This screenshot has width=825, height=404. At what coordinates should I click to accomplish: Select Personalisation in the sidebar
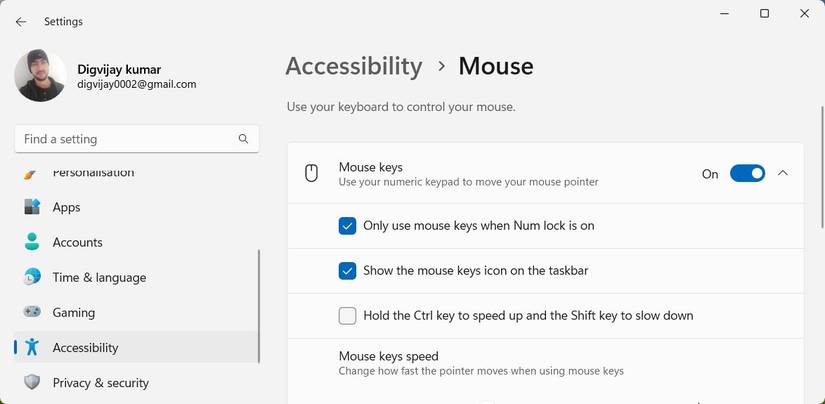[x=93, y=173]
